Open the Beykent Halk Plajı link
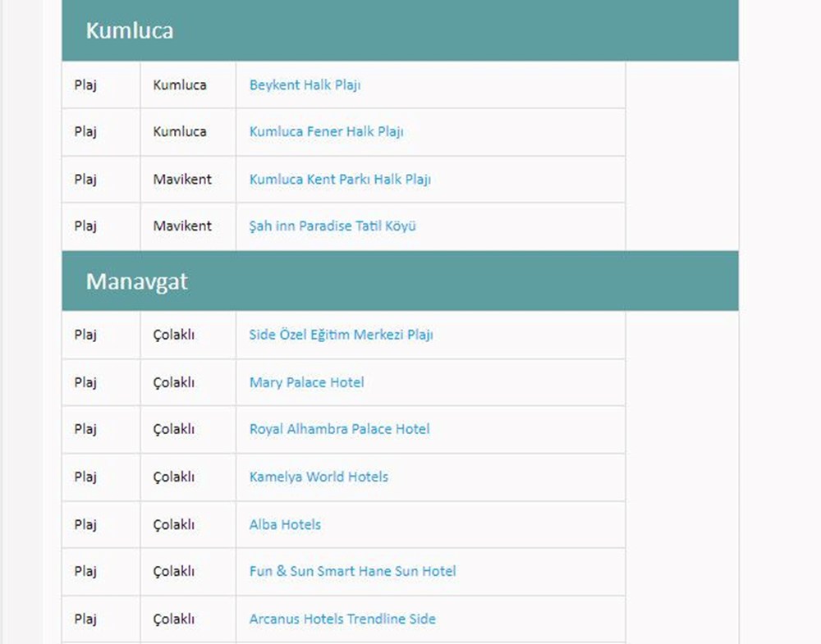Viewport: 821px width, 644px height. coord(305,85)
